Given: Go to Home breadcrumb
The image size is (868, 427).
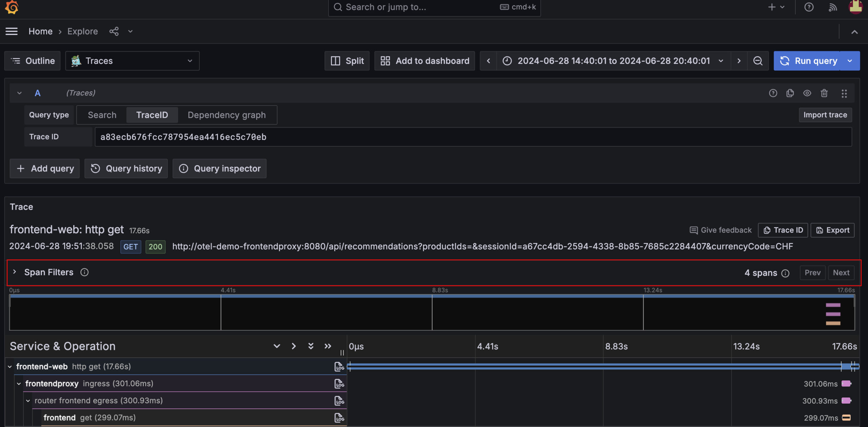Looking at the screenshot, I should [40, 31].
